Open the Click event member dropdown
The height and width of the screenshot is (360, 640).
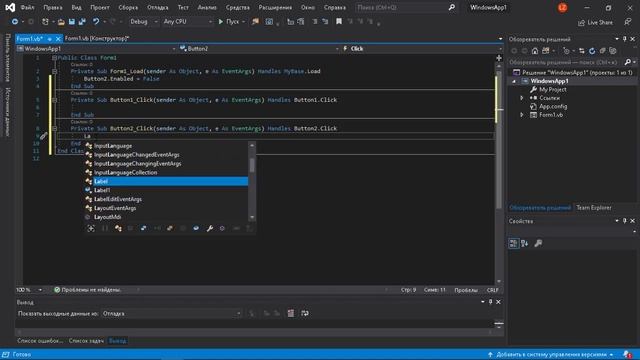tap(422, 49)
